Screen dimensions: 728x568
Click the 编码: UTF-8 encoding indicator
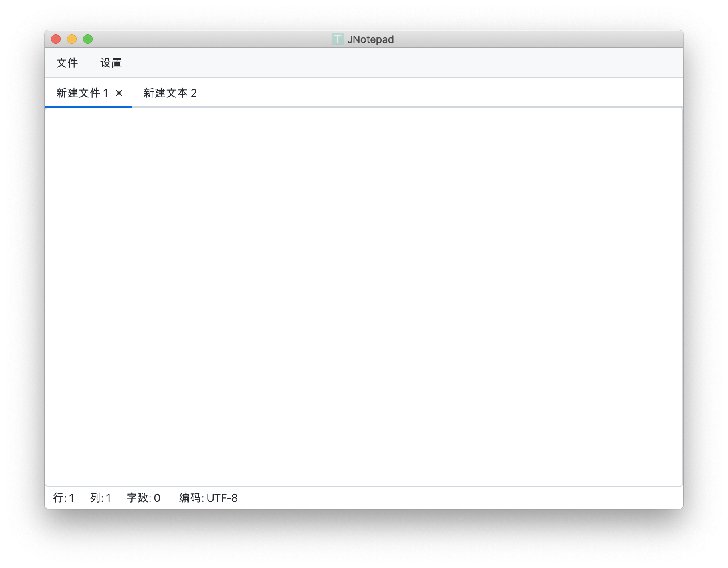(208, 498)
